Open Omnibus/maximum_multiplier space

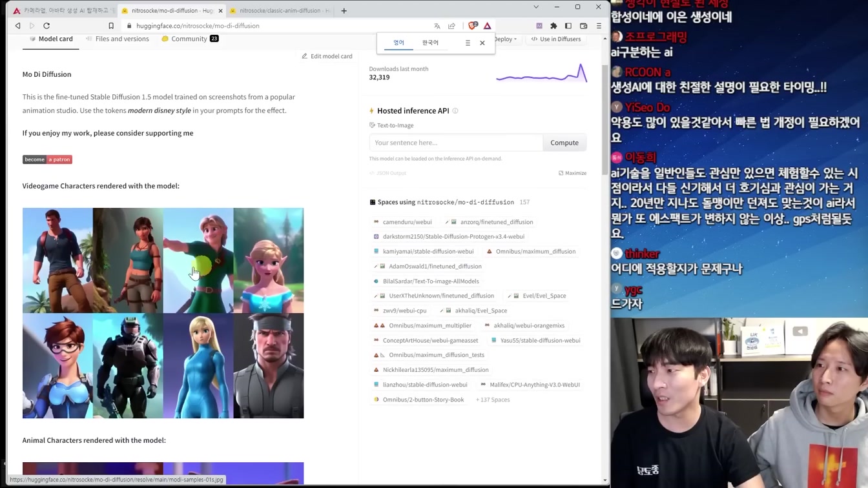coord(422,325)
